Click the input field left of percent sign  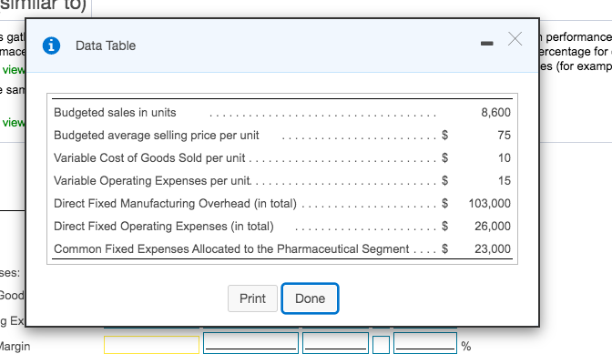tap(425, 345)
